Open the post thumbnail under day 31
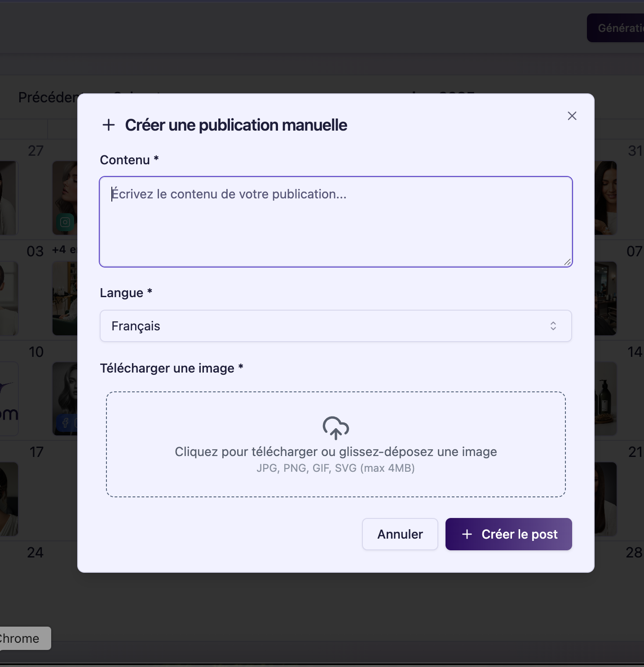This screenshot has width=644, height=667. [605, 197]
